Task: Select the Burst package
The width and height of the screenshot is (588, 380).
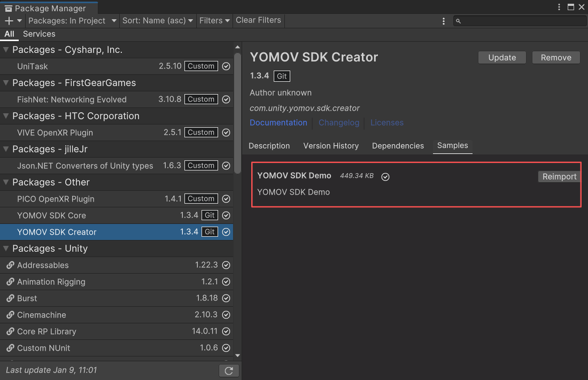Action: click(x=117, y=298)
